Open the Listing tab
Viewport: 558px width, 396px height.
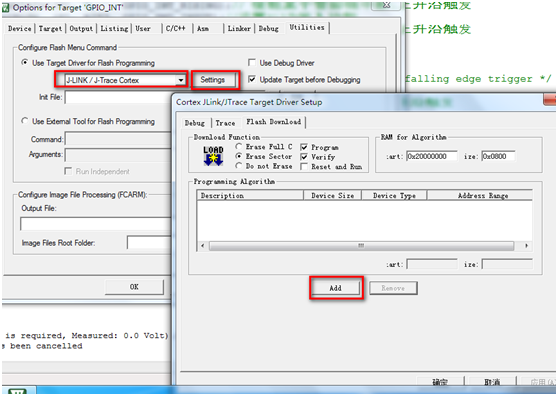(x=114, y=28)
